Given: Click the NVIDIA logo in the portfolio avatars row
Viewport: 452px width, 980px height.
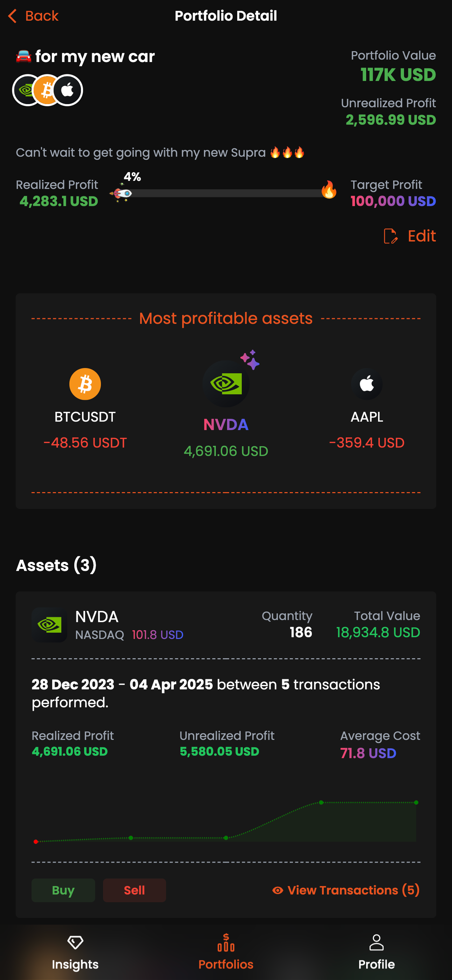Looking at the screenshot, I should tap(26, 90).
